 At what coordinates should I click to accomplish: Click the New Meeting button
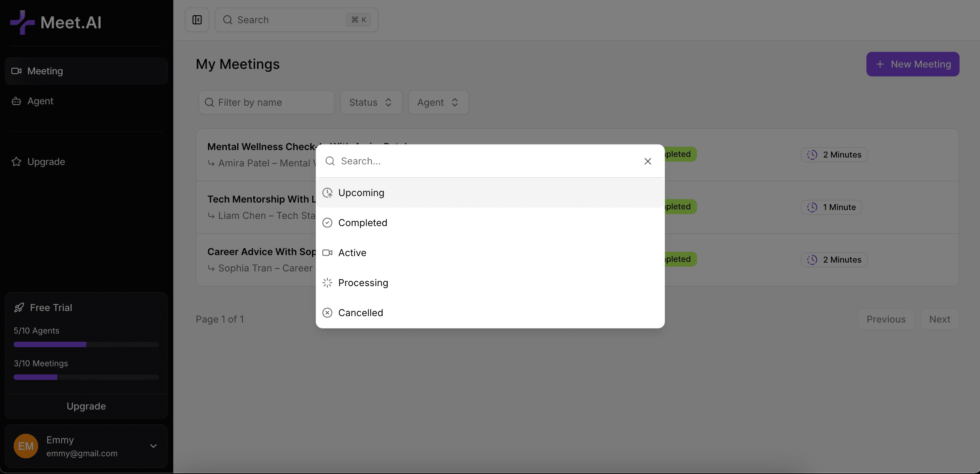(912, 64)
